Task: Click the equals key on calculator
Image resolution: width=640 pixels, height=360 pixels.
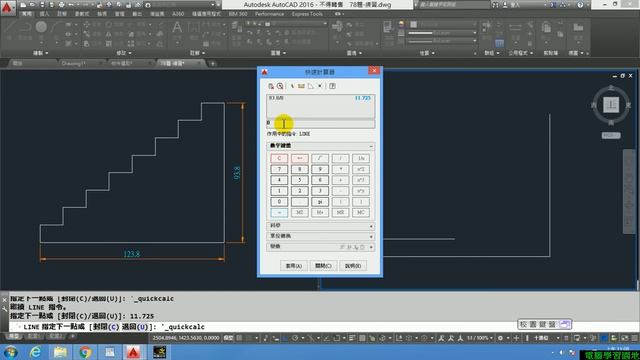Action: tap(279, 213)
